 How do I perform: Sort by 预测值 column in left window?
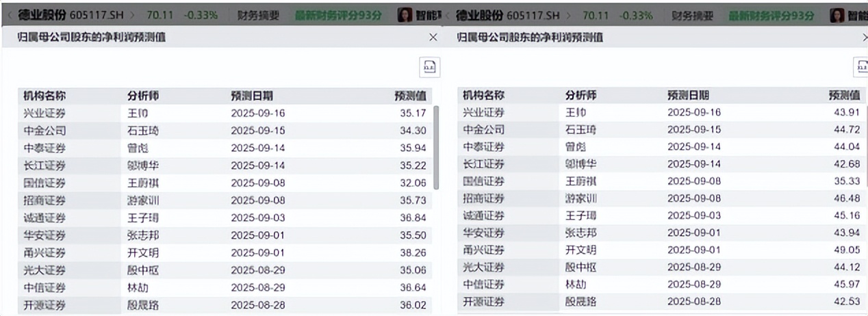410,96
